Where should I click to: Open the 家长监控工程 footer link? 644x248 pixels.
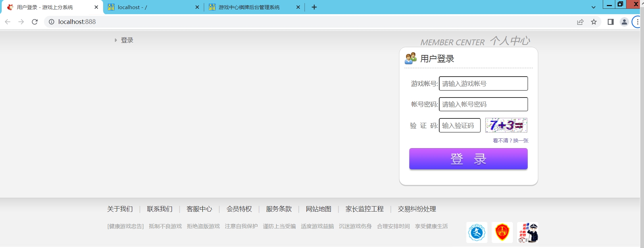(x=364, y=209)
